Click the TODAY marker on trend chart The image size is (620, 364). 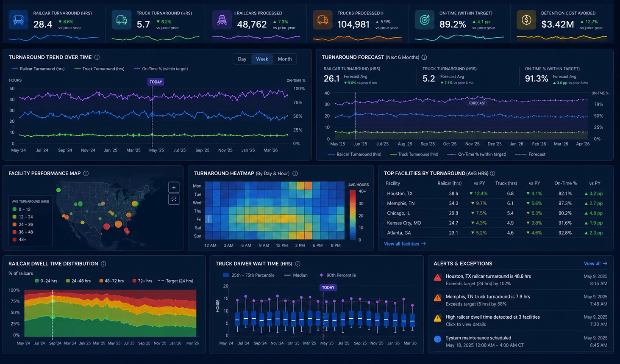pyautogui.click(x=156, y=82)
